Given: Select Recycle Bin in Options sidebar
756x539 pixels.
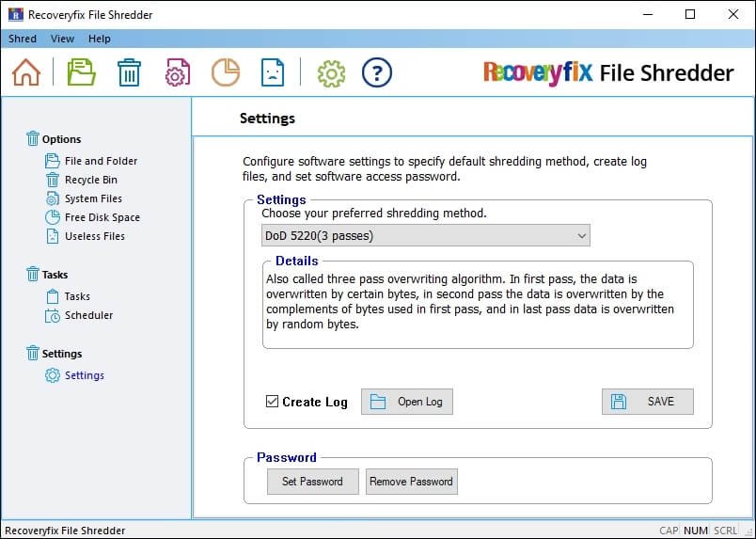Looking at the screenshot, I should tap(90, 180).
